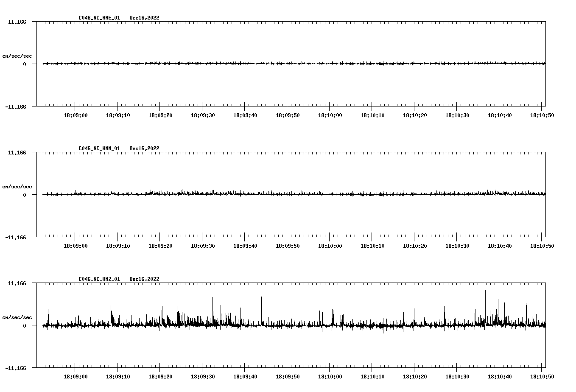Click the cm/sec/sec unit label of HNE plot
576x392 pixels.
click(x=17, y=56)
